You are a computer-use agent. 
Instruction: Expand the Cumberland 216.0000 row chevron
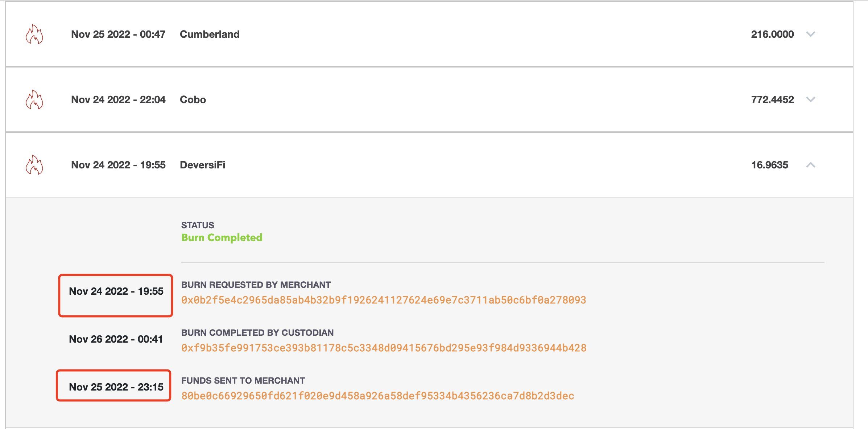click(811, 34)
